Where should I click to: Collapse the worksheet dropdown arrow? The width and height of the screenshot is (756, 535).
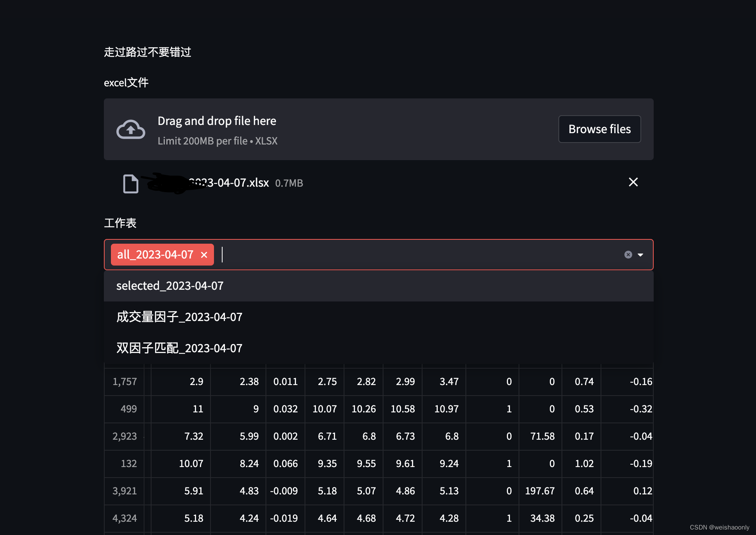(640, 255)
